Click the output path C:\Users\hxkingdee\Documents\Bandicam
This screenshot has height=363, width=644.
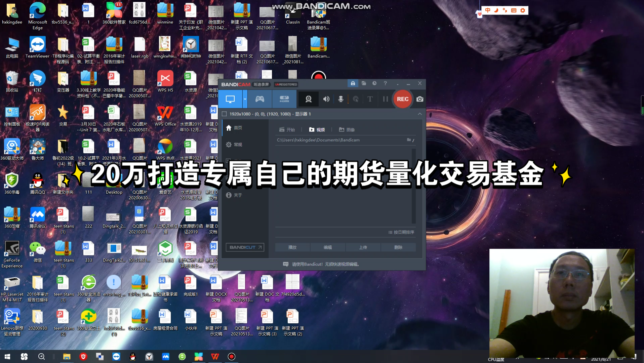[318, 140]
